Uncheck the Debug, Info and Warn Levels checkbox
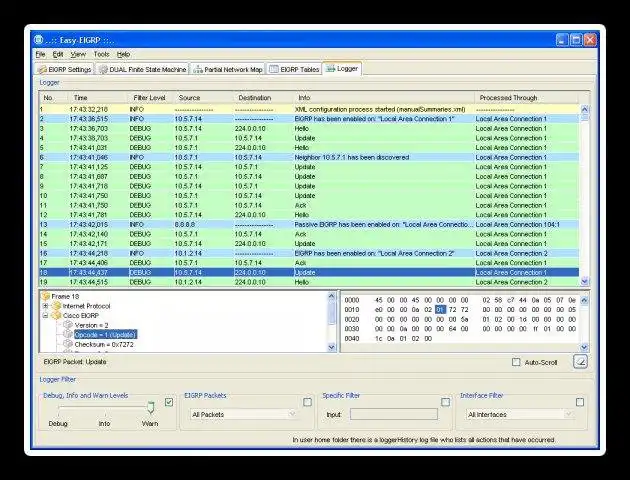Screen dimensions: 630x480 point(169,402)
